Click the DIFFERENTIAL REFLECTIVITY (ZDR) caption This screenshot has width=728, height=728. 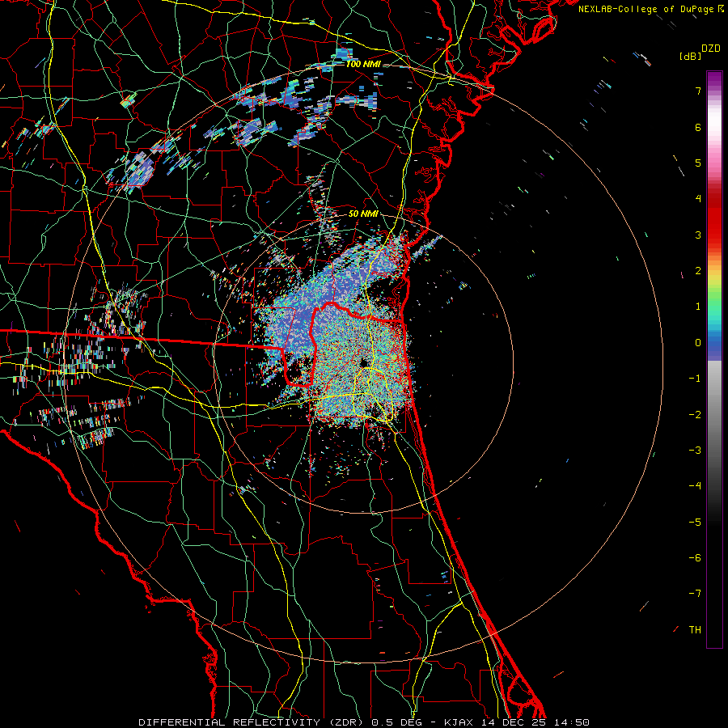click(252, 722)
